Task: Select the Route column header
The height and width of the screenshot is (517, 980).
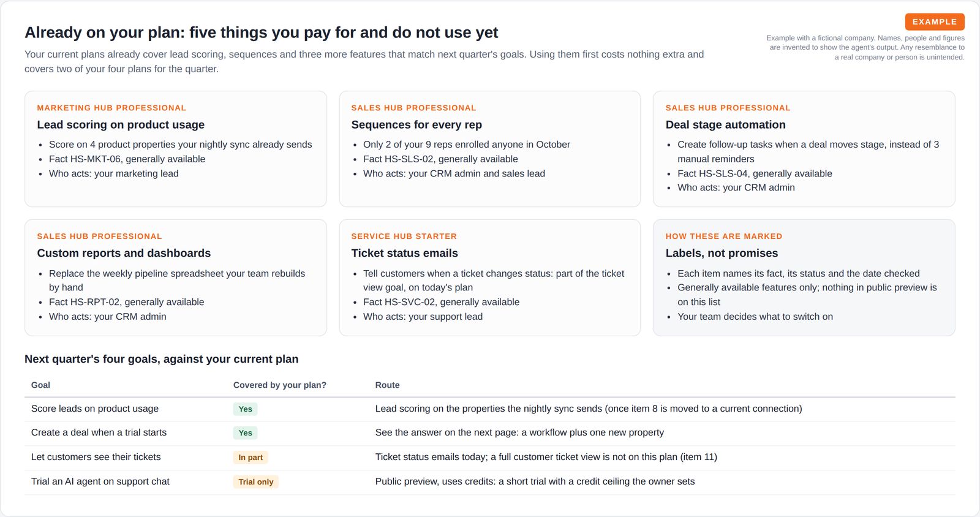Action: [x=387, y=385]
